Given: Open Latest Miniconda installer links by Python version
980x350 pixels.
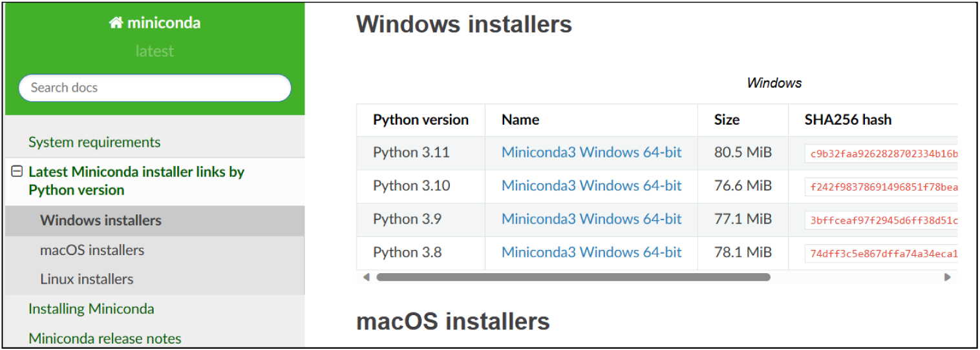Looking at the screenshot, I should coord(136,181).
